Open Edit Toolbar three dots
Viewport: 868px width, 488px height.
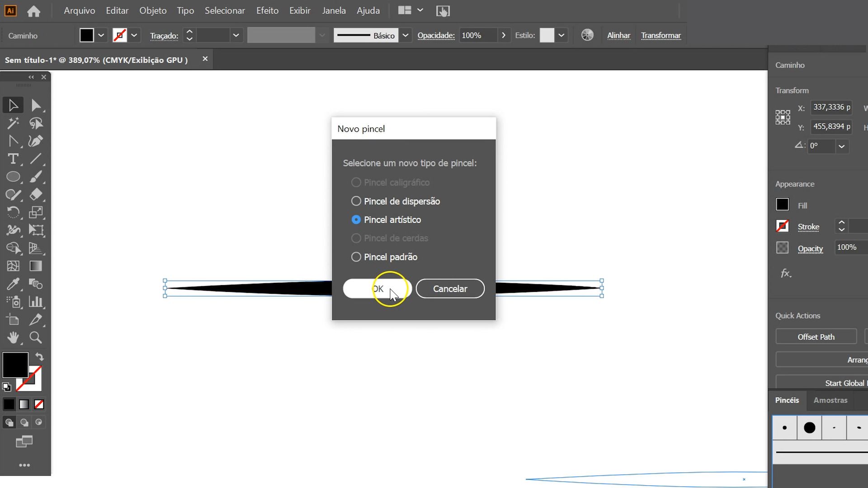(24, 465)
